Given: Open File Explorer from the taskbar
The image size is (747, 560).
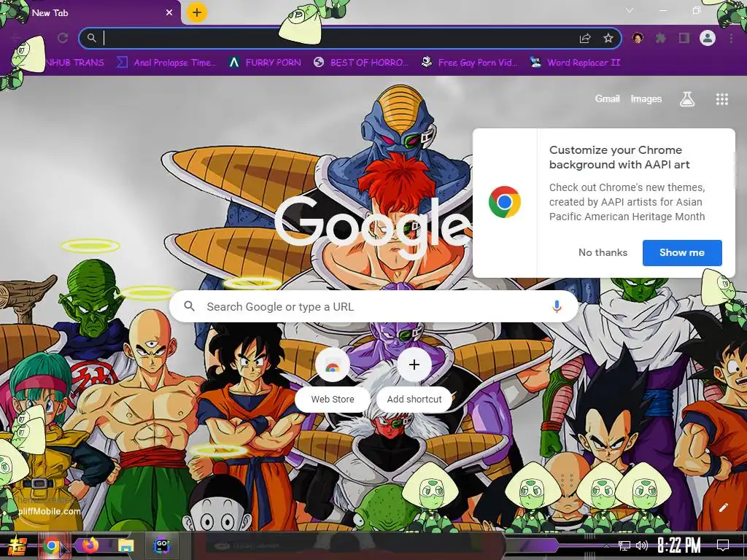Looking at the screenshot, I should click(x=126, y=545).
